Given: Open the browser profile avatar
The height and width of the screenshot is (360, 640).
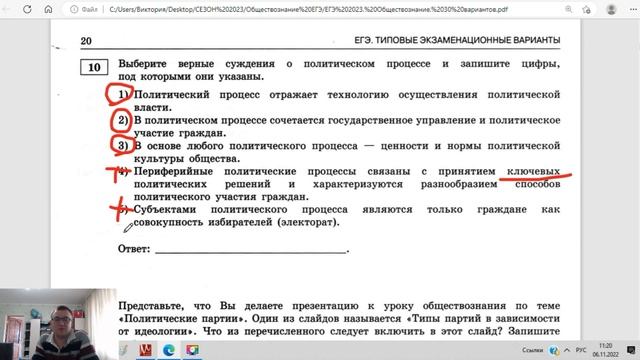Looking at the screenshot, I should pos(611,9).
